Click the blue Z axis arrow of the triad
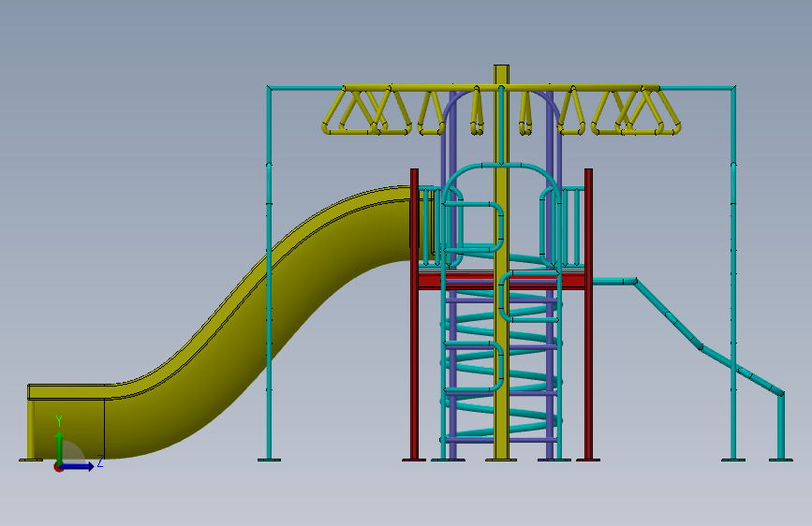 (79, 466)
